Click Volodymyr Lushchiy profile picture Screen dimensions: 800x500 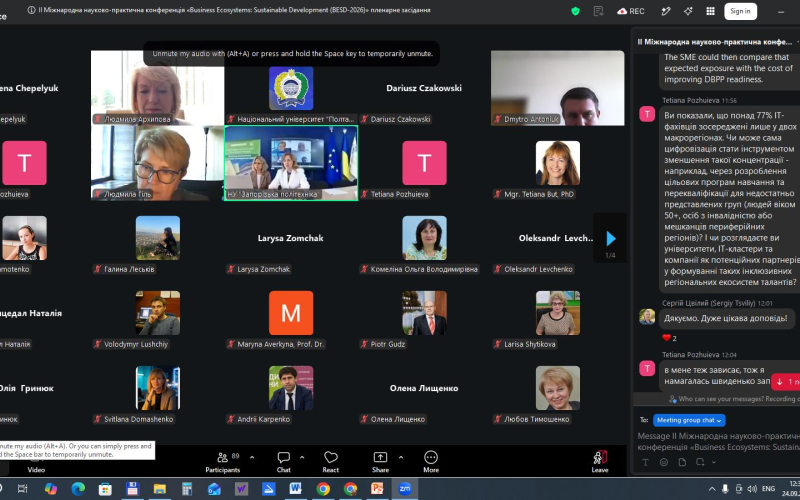pos(158,313)
